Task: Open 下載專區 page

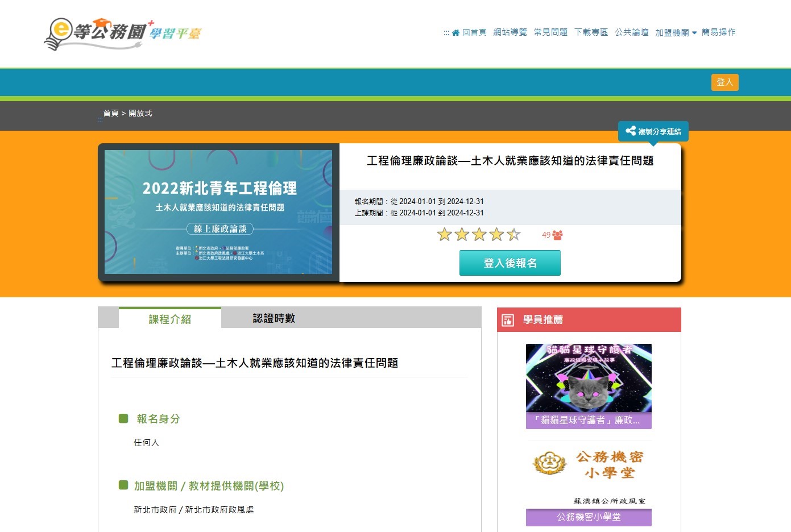Action: click(591, 32)
